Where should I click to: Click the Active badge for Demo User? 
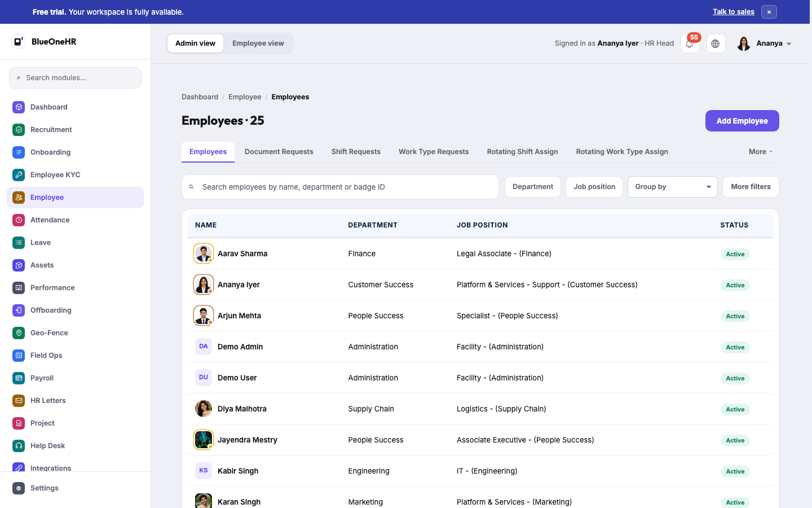click(x=735, y=378)
